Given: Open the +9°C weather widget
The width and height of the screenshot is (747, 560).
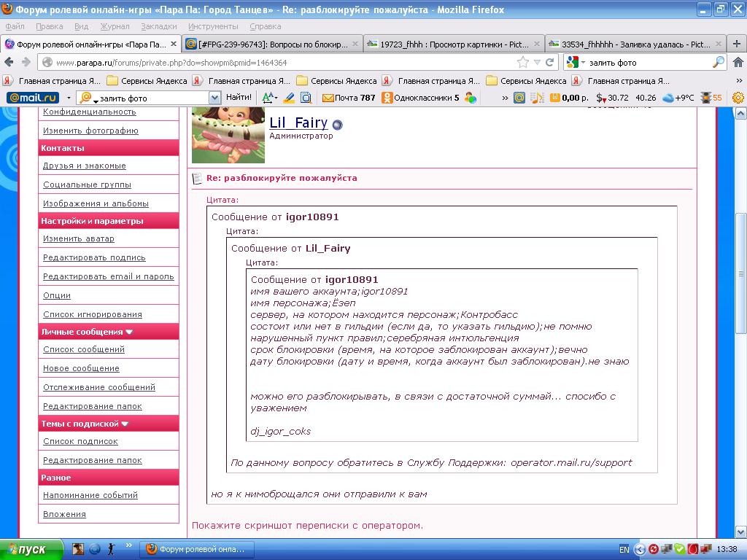Looking at the screenshot, I should pos(678,98).
